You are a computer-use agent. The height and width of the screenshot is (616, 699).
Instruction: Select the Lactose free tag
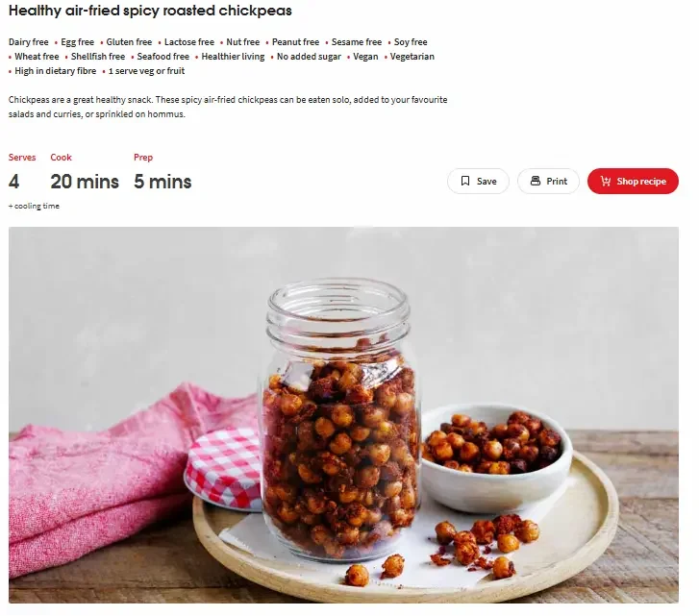[x=189, y=42]
